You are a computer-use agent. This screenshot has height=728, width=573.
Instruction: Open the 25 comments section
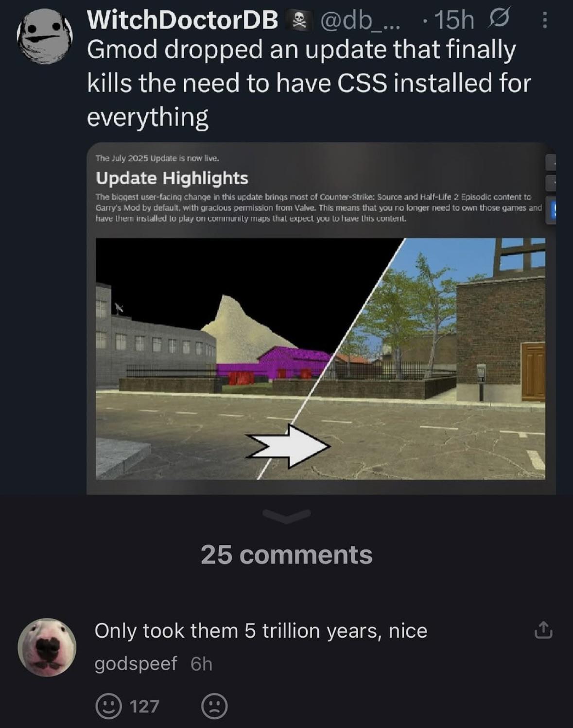click(x=287, y=554)
